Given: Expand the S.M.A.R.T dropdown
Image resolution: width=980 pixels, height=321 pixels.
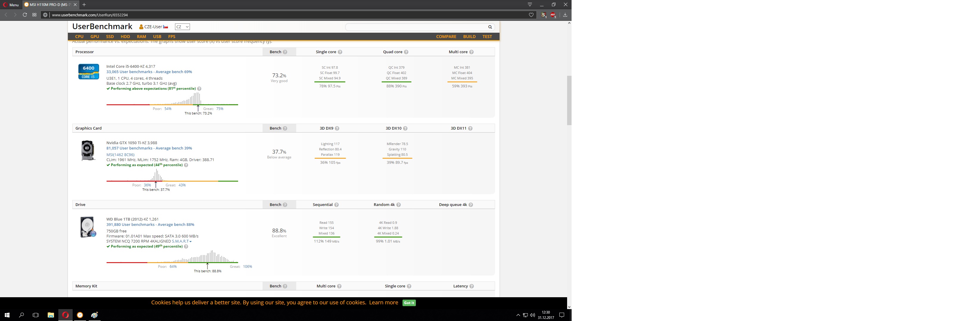Looking at the screenshot, I should (182, 241).
